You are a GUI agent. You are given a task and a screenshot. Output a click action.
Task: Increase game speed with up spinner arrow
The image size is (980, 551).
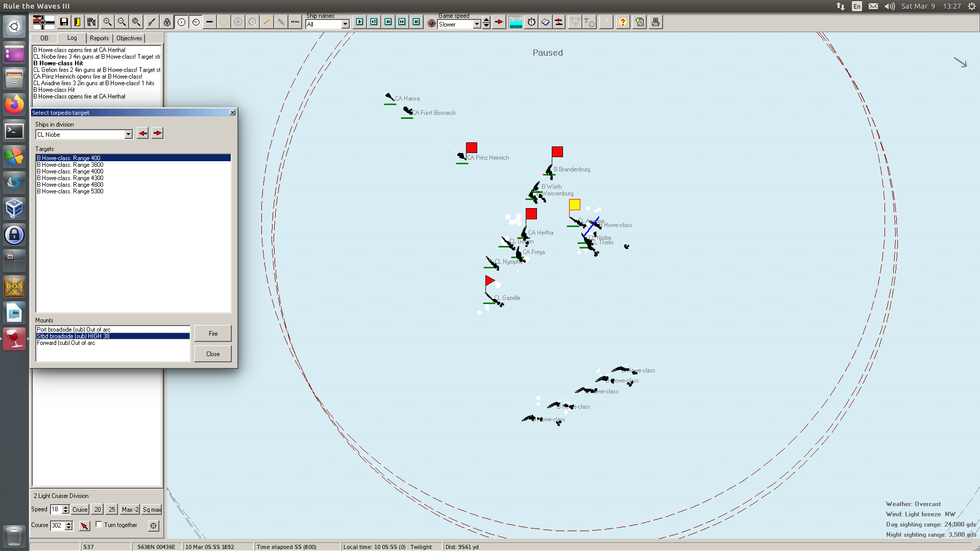click(x=486, y=20)
